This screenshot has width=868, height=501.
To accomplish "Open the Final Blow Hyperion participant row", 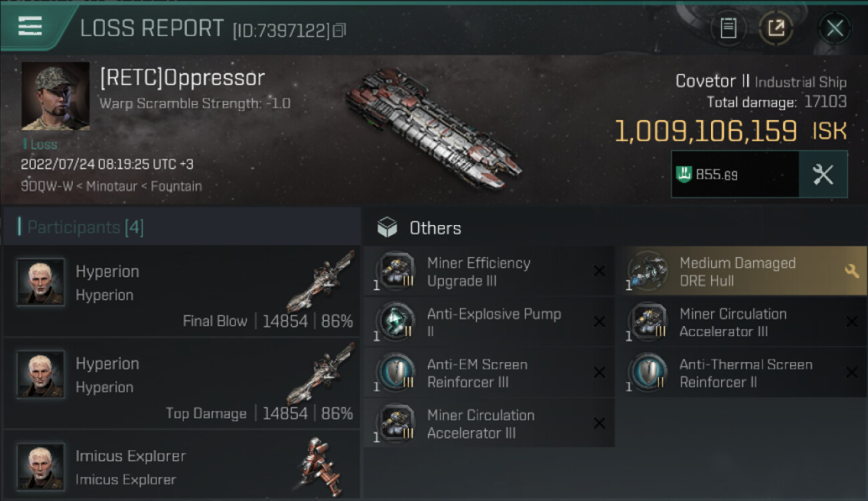I will click(x=182, y=291).
